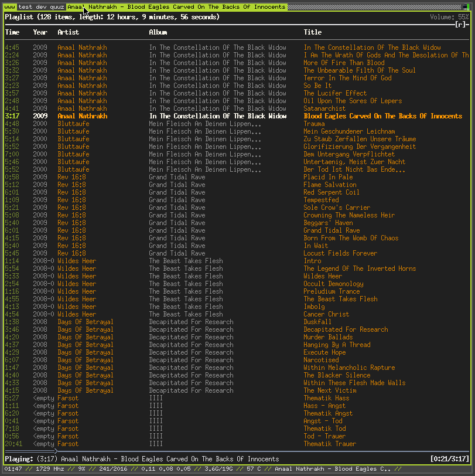This screenshot has height=476, width=475.
Task: Click the elapsed time [0:21/3:17] display
Action: click(449, 458)
